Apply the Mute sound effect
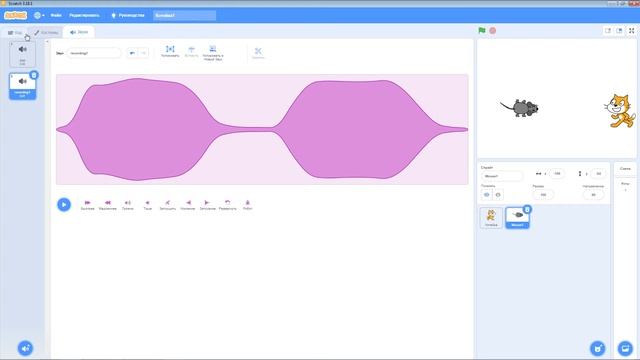Screen dimensions: 640x360 [167, 205]
